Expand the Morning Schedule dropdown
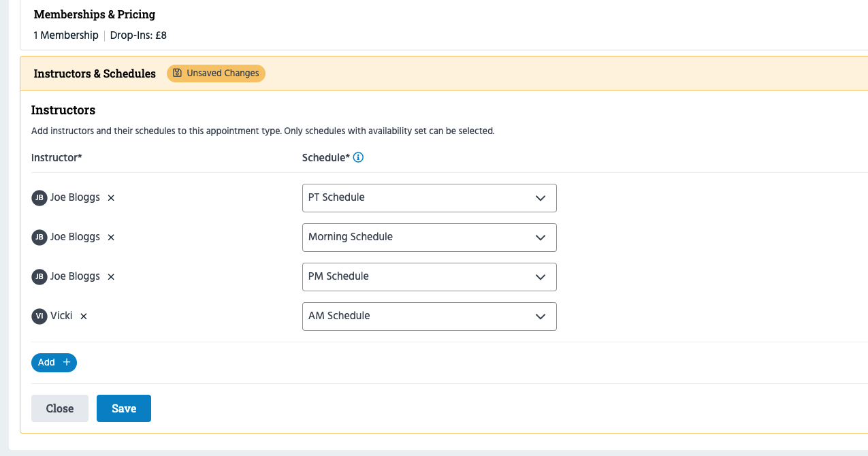The height and width of the screenshot is (456, 868). pos(429,237)
